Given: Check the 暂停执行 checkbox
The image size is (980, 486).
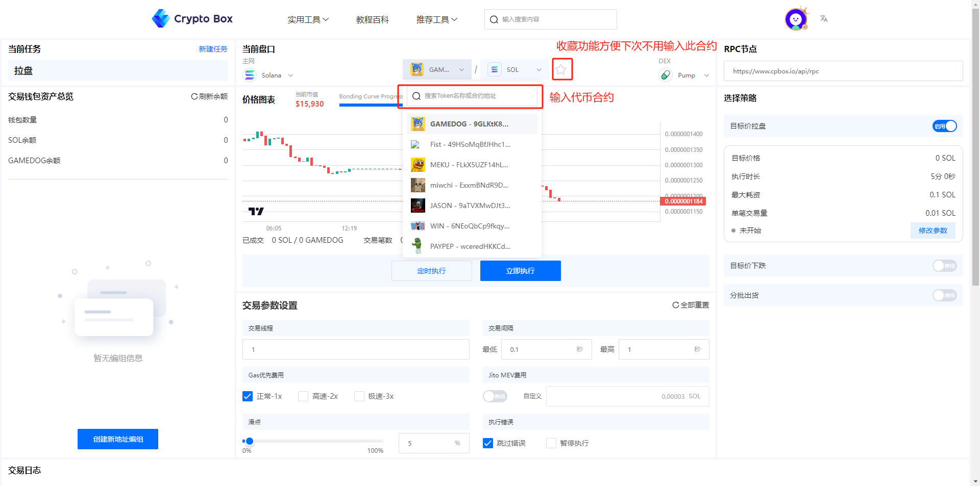Looking at the screenshot, I should pyautogui.click(x=551, y=443).
